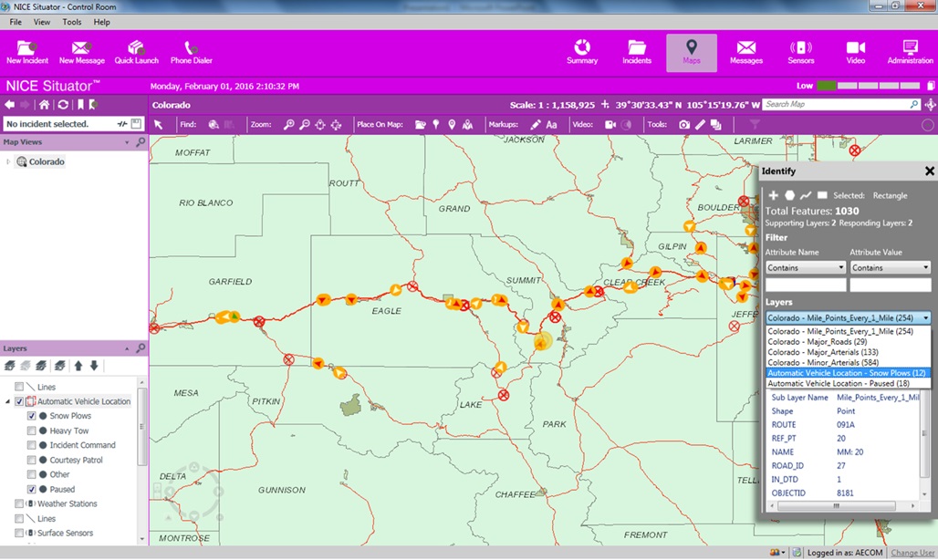938x560 pixels.
Task: Click the Attribute Name filter text box
Action: pos(806,285)
